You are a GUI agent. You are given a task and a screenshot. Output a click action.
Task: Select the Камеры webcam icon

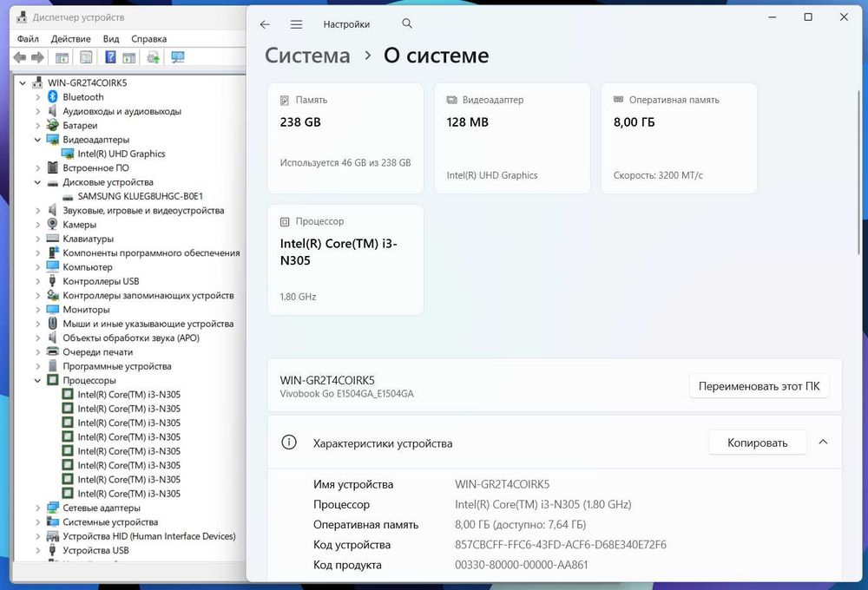(53, 224)
